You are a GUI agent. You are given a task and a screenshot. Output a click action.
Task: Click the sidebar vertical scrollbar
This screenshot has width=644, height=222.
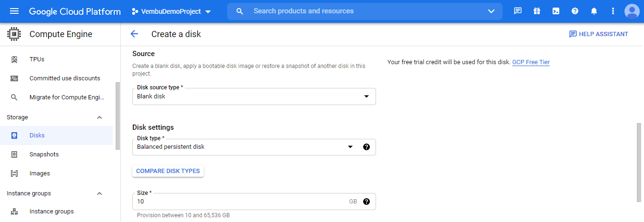click(118, 116)
